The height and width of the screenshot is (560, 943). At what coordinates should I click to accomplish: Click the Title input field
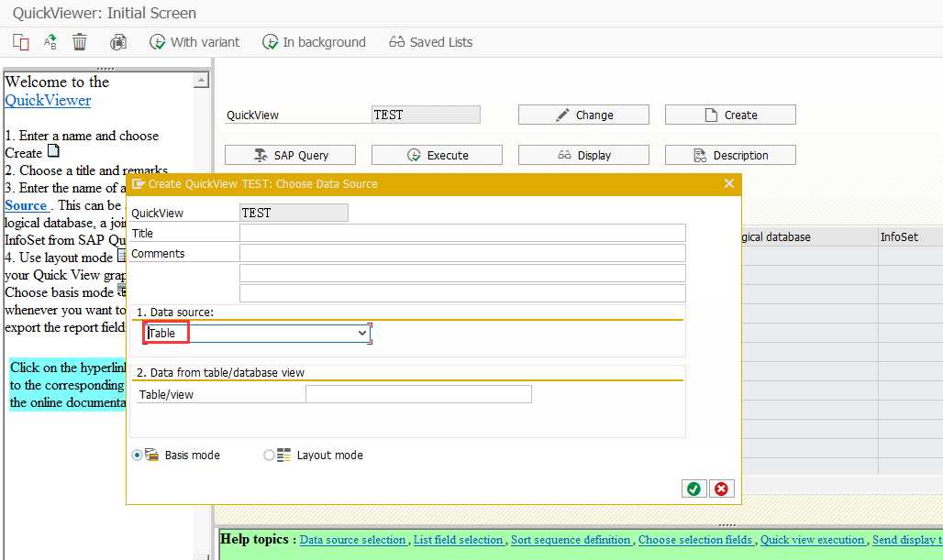point(462,233)
